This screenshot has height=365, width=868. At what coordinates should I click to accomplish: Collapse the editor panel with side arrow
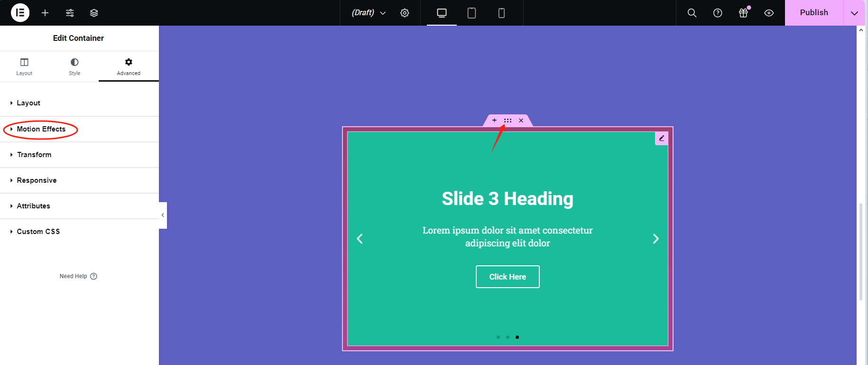[163, 215]
